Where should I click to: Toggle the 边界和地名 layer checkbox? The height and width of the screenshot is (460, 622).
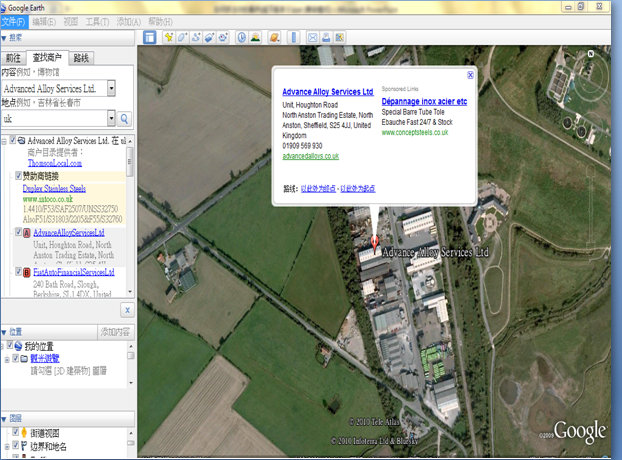[x=15, y=445]
